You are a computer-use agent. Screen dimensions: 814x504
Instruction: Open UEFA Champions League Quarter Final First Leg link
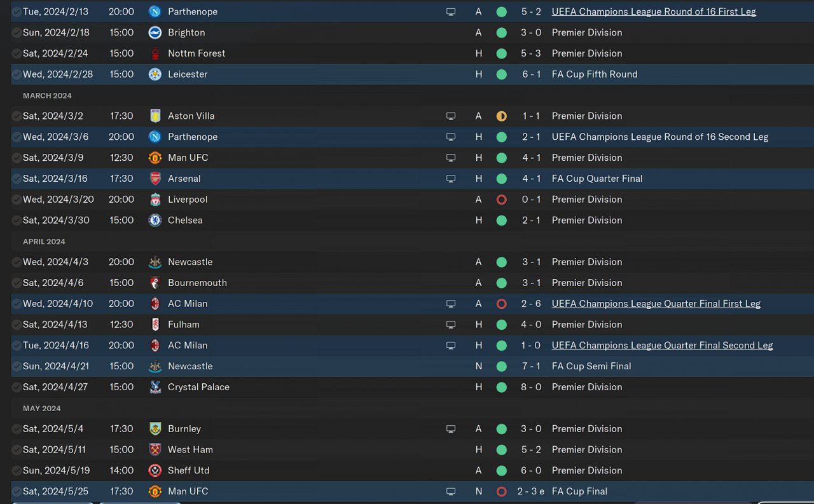[x=656, y=304]
